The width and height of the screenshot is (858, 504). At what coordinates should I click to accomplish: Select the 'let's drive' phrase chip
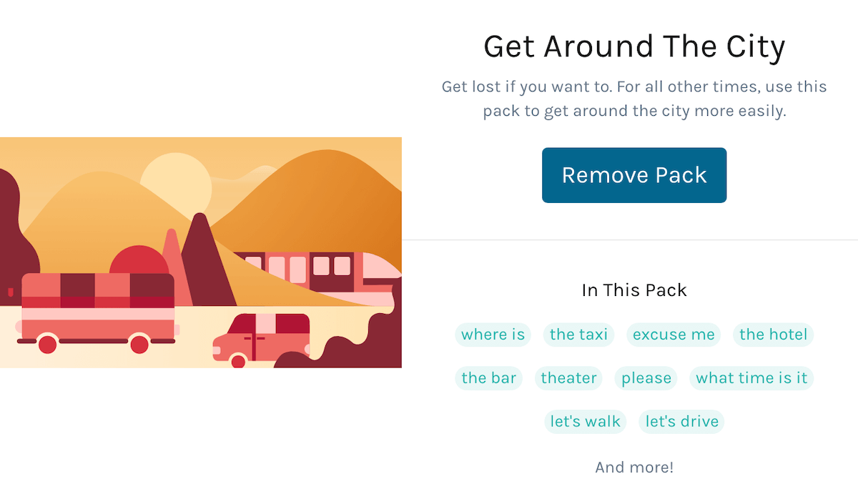click(681, 421)
